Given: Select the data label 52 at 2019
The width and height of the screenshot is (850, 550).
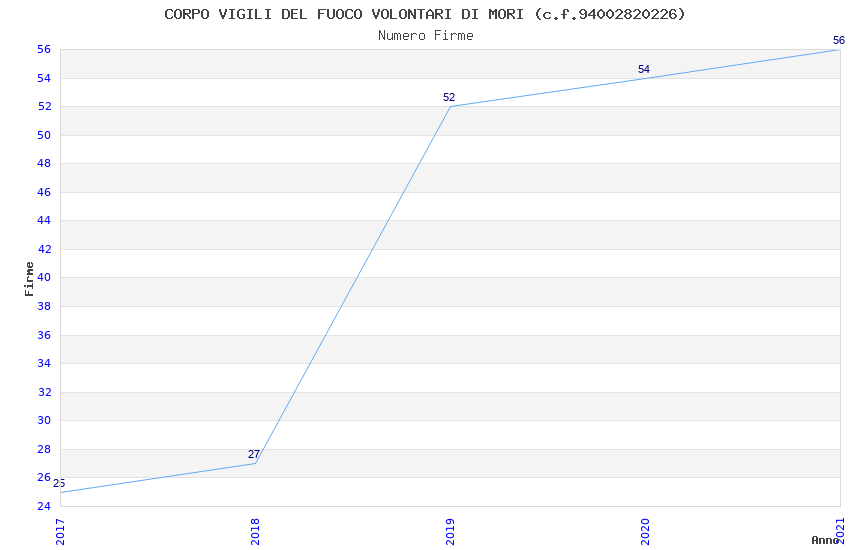Looking at the screenshot, I should point(449,98).
